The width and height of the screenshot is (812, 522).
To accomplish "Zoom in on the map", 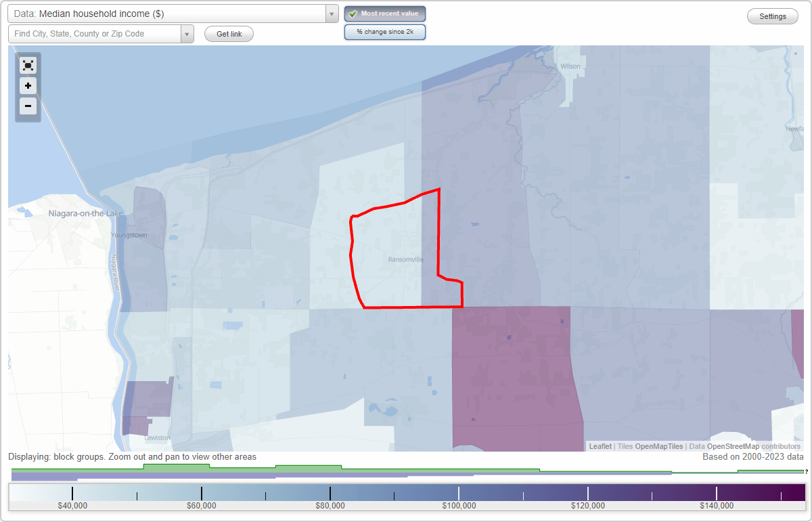I will click(x=28, y=85).
